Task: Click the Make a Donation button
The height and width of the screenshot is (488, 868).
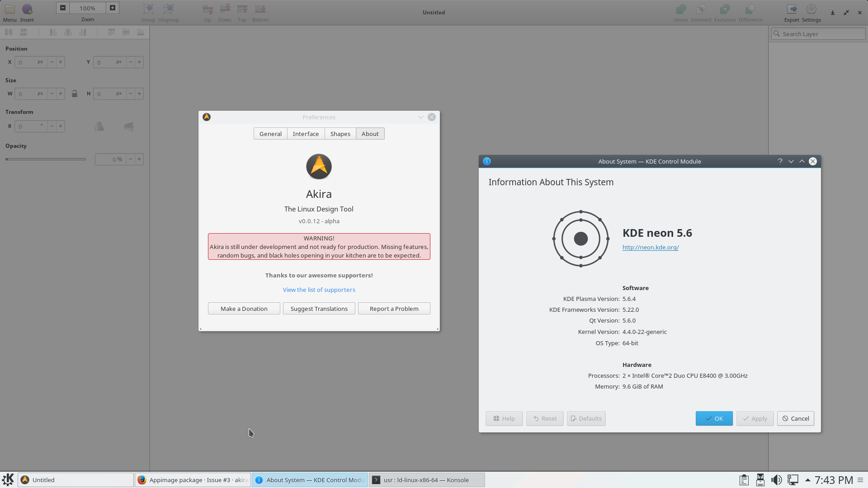Action: point(244,309)
